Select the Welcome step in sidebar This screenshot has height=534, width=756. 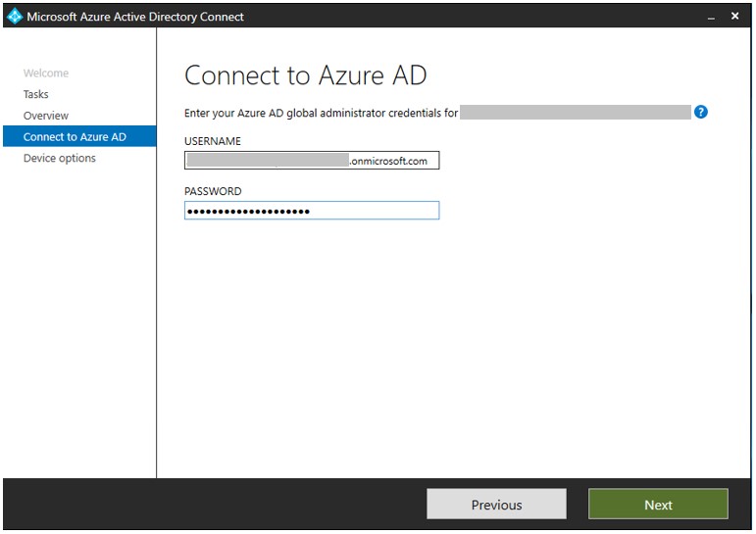[x=46, y=73]
